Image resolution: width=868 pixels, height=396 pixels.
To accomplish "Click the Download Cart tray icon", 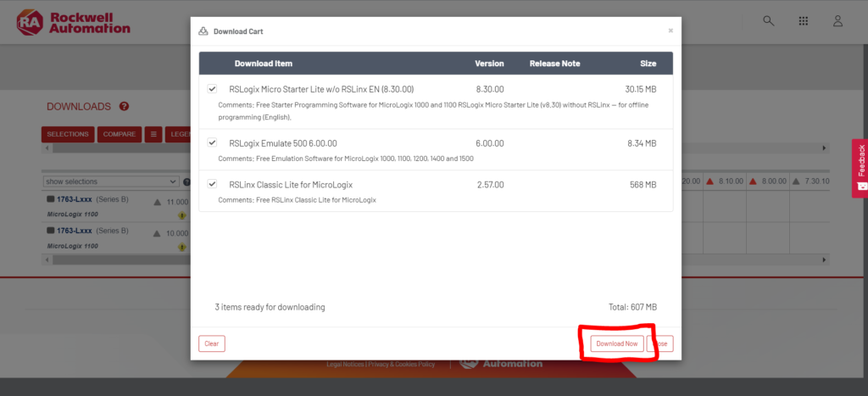I will 203,31.
